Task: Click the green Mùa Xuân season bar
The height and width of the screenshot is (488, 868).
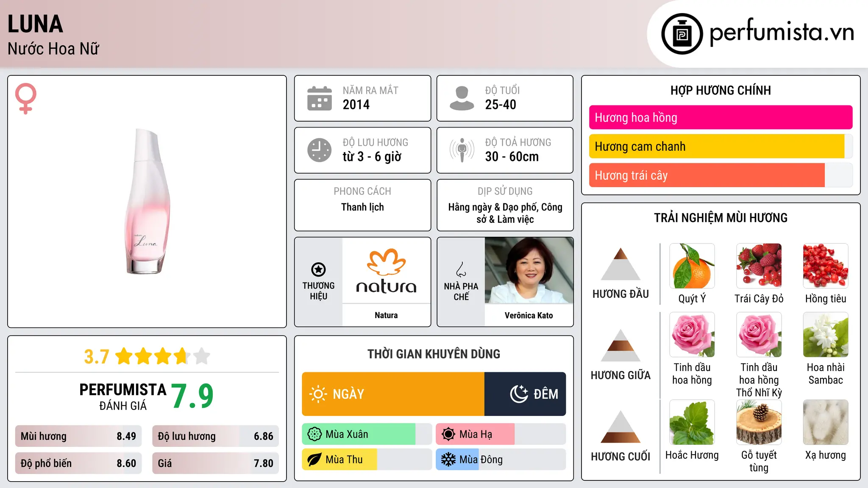Action: (x=359, y=434)
